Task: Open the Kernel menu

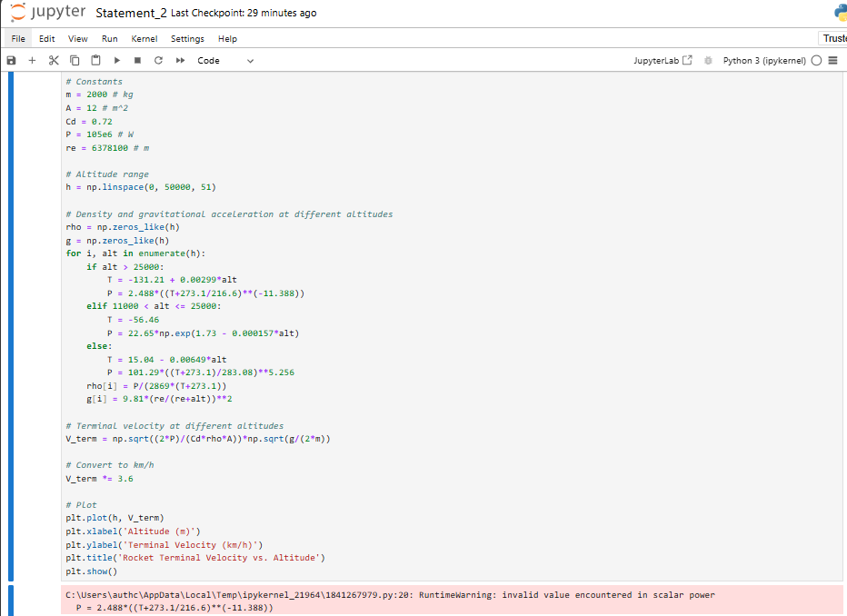Action: (x=144, y=38)
